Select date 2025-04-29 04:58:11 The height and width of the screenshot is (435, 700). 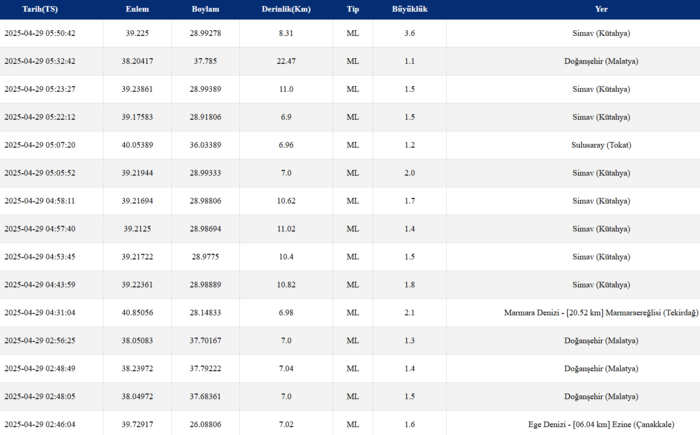(x=40, y=201)
